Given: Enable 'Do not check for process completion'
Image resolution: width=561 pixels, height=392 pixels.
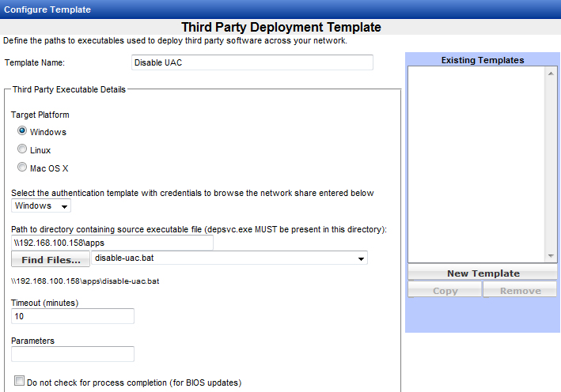Looking at the screenshot, I should [x=20, y=381].
